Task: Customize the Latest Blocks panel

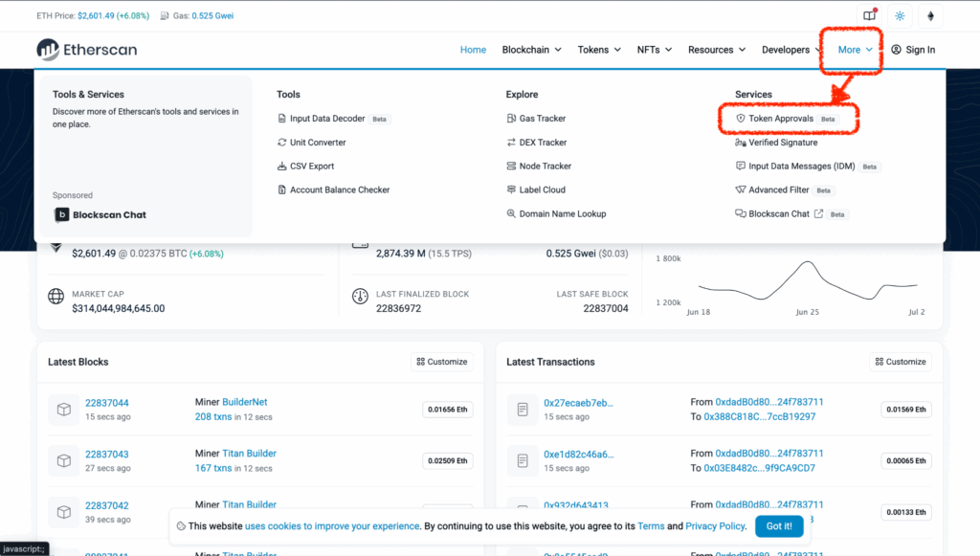Action: coord(442,362)
